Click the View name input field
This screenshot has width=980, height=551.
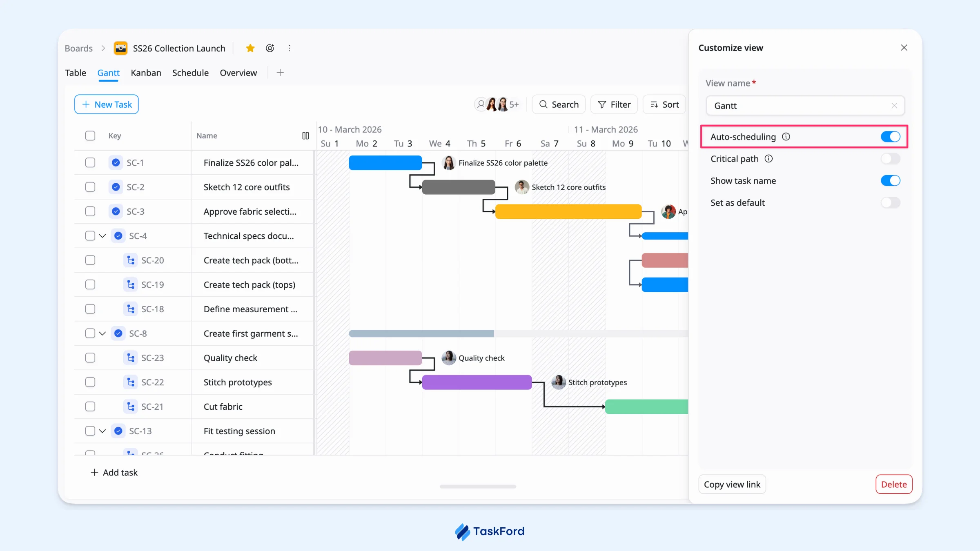805,106
